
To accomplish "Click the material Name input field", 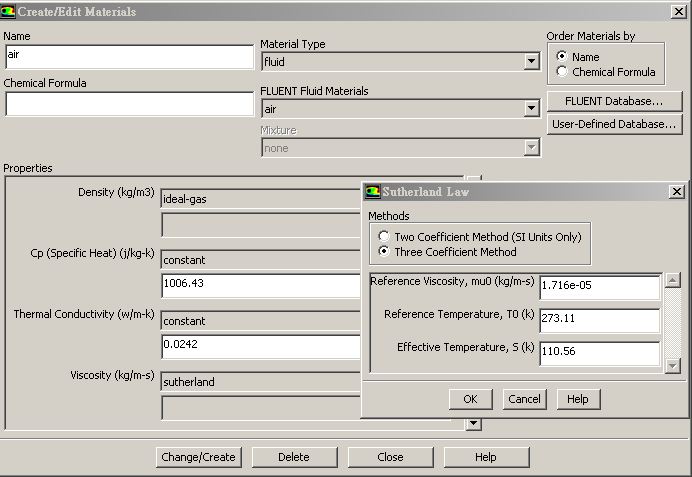I will coord(129,57).
